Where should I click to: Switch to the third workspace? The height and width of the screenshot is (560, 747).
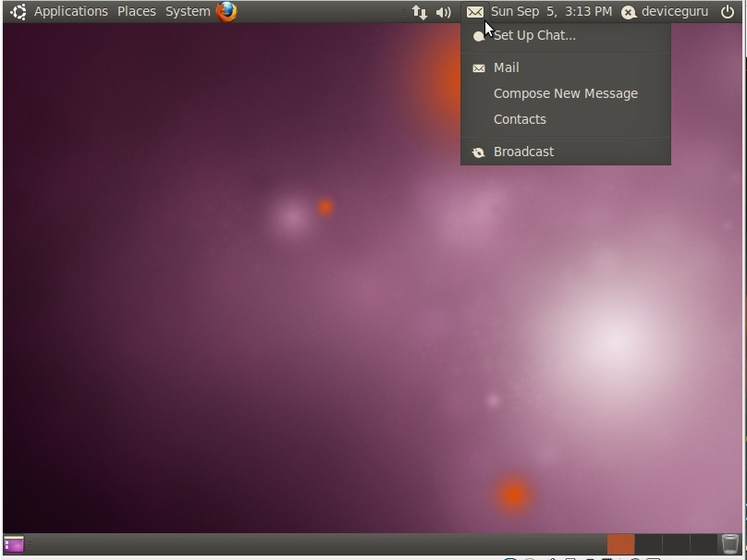click(676, 544)
